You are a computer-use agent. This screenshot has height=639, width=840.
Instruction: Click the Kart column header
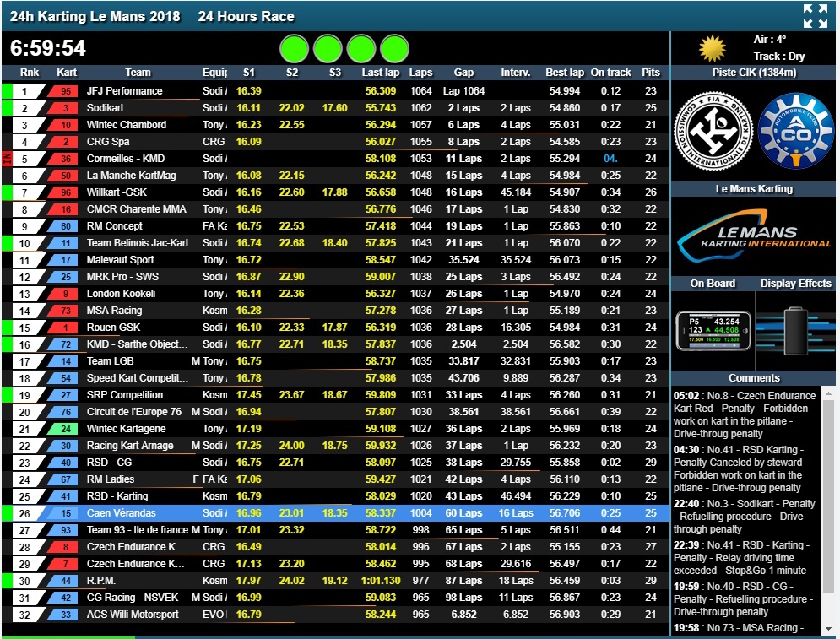[x=67, y=73]
